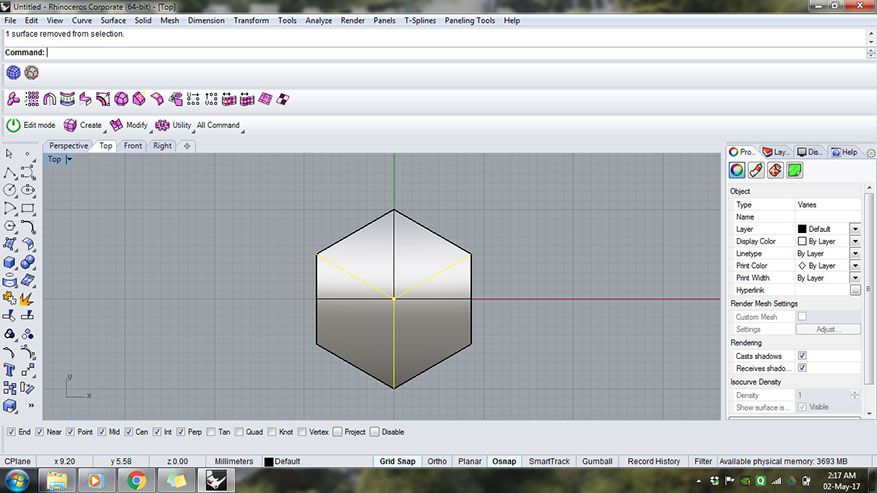This screenshot has width=877, height=493.
Task: Click the blue wireframe sphere toolbar icon
Action: [13, 72]
